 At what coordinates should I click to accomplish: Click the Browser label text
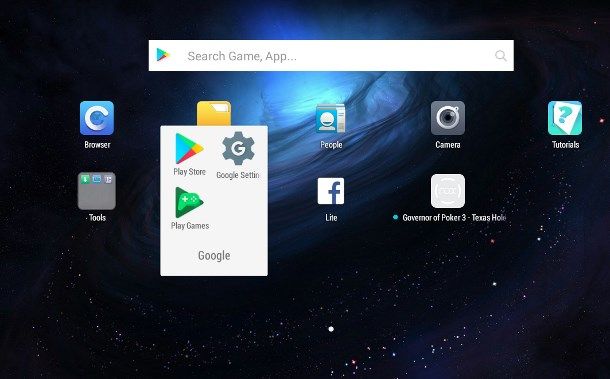pyautogui.click(x=97, y=145)
